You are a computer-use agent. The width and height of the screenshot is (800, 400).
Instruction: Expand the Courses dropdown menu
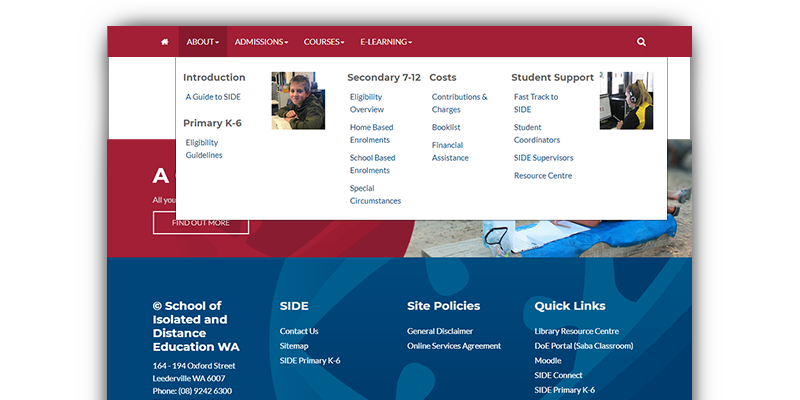click(324, 42)
